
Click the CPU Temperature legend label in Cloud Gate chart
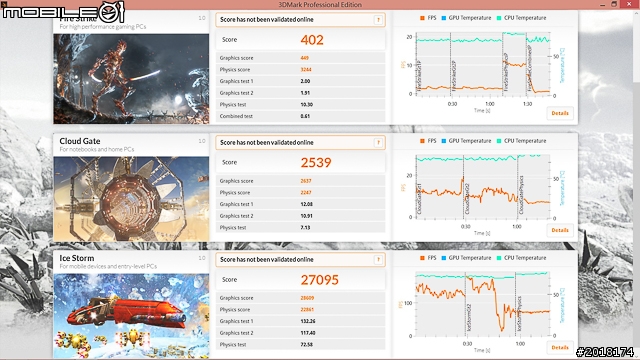[525, 141]
